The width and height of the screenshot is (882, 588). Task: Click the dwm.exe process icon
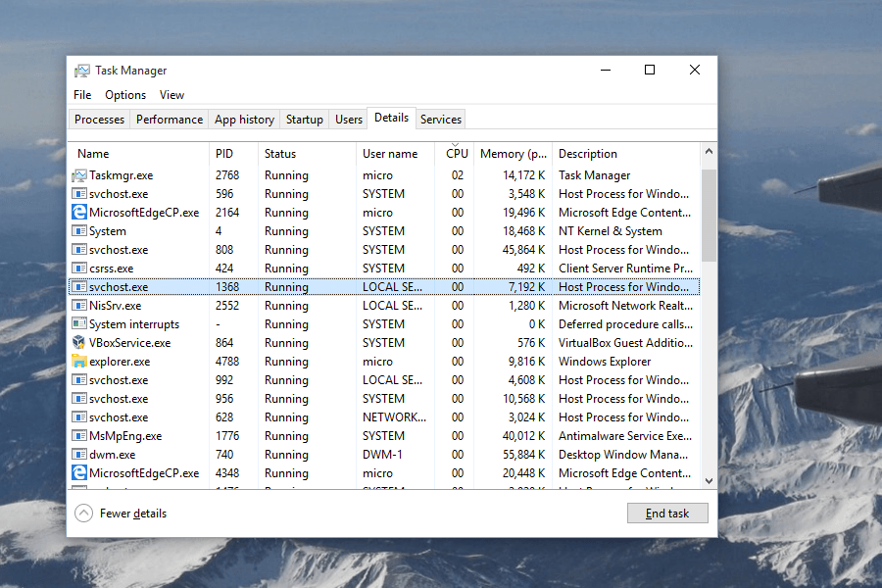pos(79,455)
